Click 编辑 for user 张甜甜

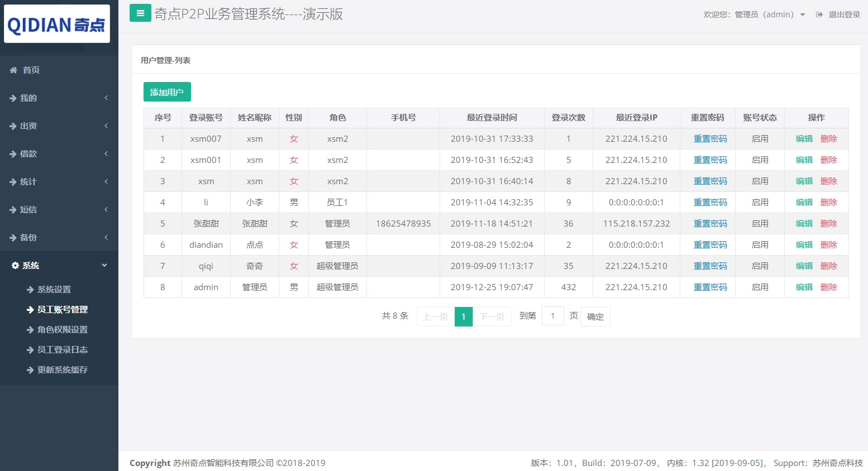[x=804, y=223]
